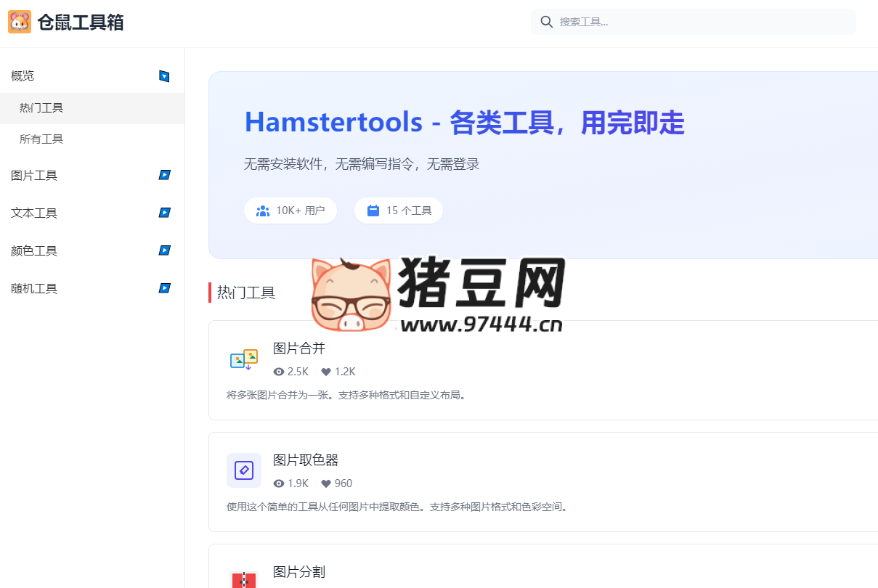Screen dimensions: 878x588
Task: Click the 图片取色器 eyedropper icon
Action: click(244, 470)
